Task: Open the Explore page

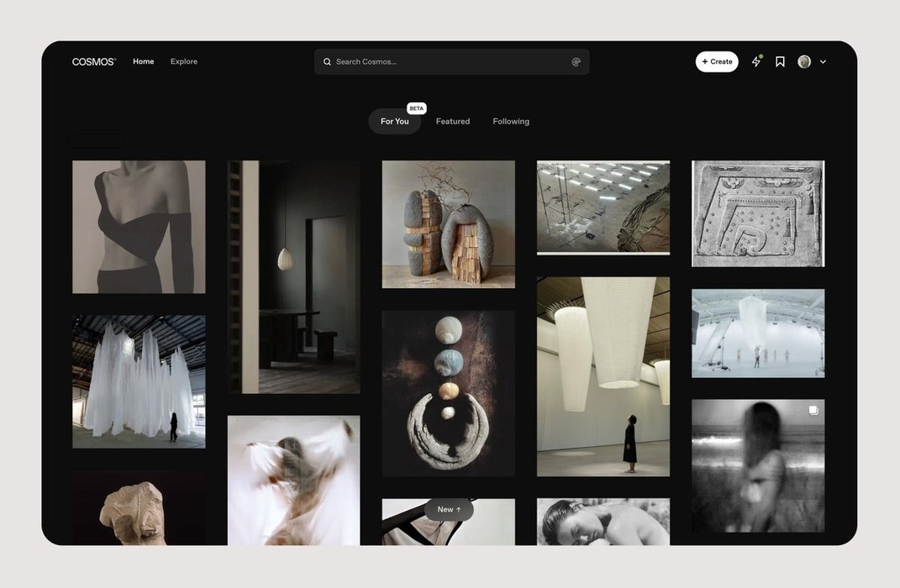Action: click(184, 62)
